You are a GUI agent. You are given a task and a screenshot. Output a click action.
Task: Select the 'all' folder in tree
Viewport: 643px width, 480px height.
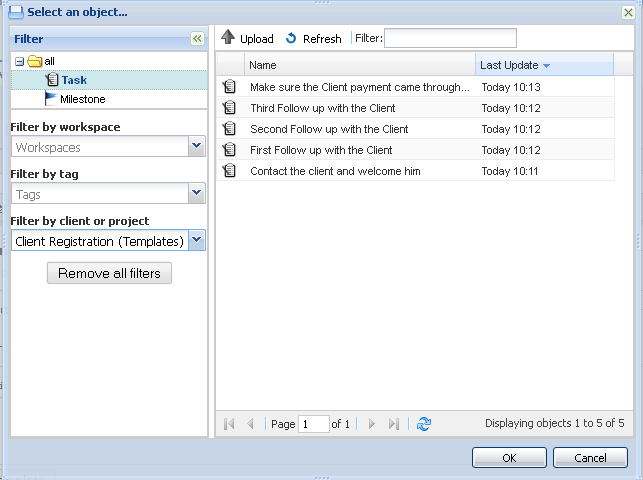[x=49, y=61]
